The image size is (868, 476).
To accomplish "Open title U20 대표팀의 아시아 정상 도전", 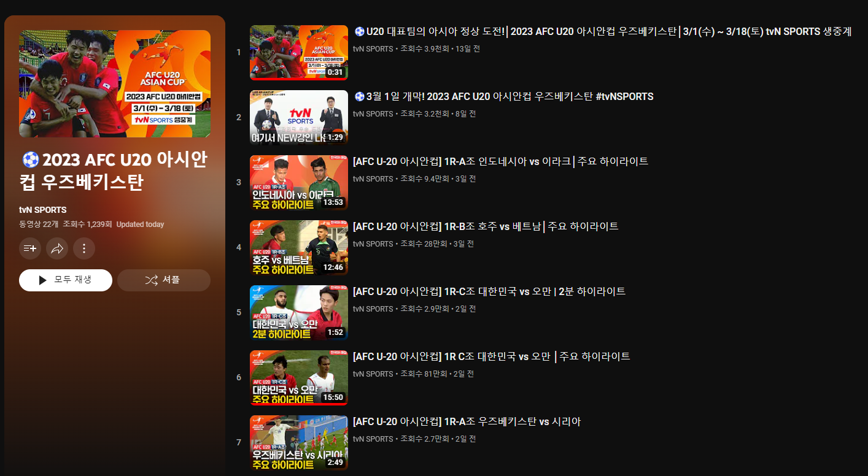I will click(603, 31).
